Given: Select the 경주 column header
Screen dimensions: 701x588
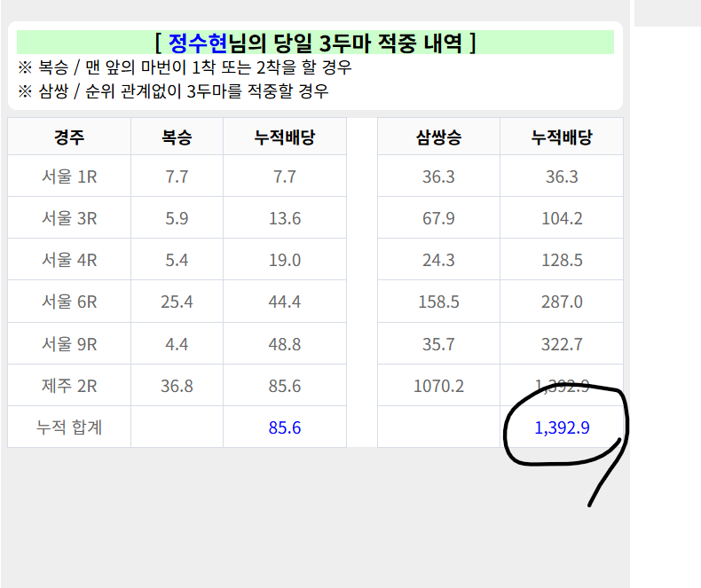Looking at the screenshot, I should click(x=69, y=137).
